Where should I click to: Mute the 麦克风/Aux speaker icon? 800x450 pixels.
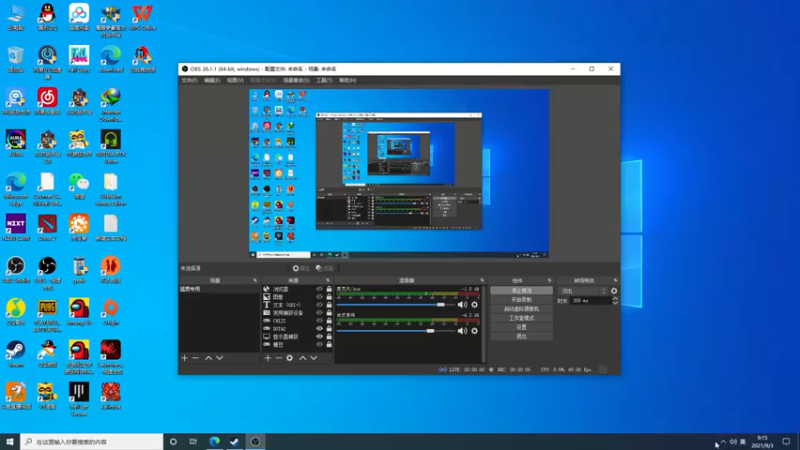462,305
